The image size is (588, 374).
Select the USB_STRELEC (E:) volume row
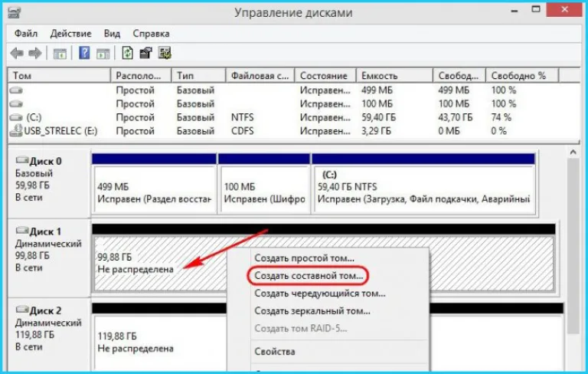pos(294,131)
